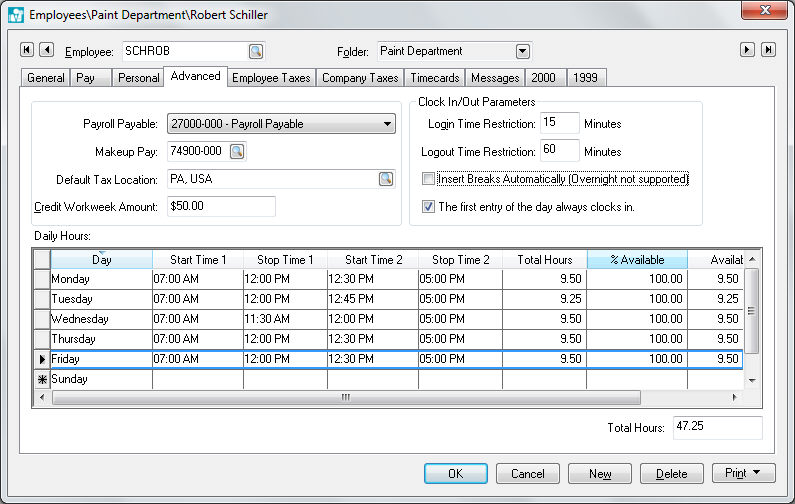795x504 pixels.
Task: Click the new row asterisk marker for Sunday
Action: [x=41, y=380]
